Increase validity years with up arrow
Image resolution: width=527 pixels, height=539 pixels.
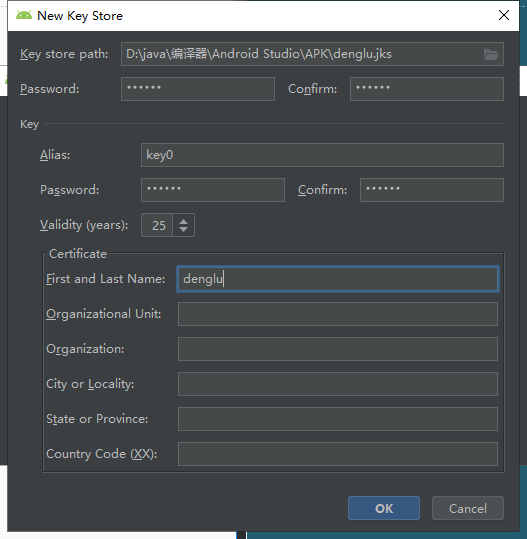tap(184, 221)
